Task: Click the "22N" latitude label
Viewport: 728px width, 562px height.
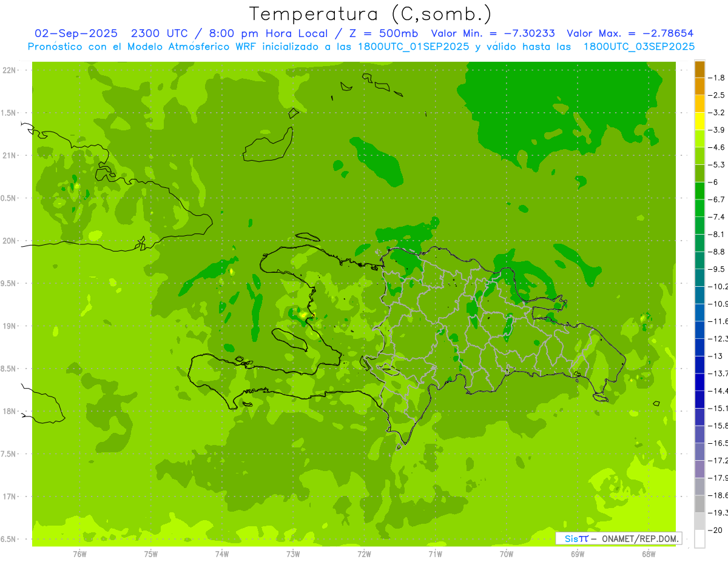Action: [10, 70]
